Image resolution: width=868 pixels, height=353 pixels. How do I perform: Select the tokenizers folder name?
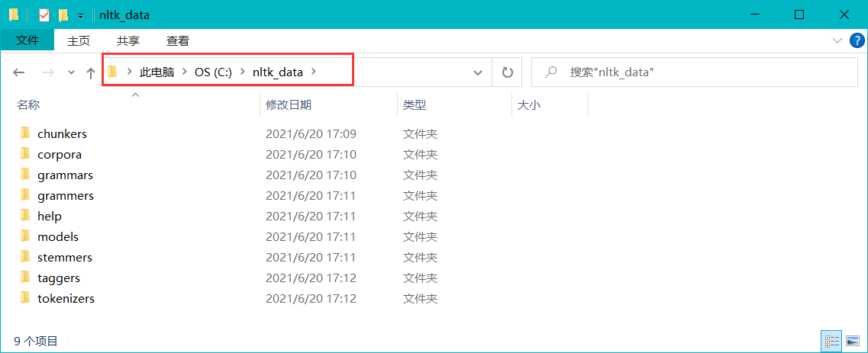tap(66, 298)
